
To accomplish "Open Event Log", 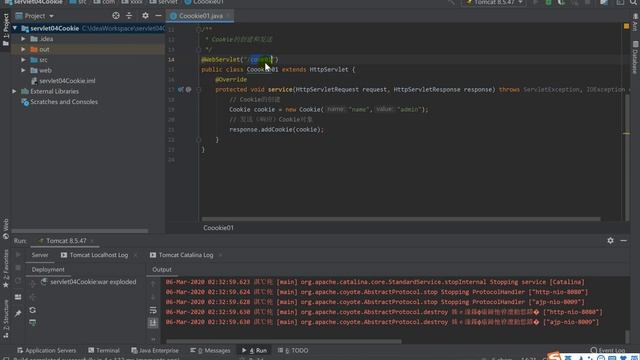I will 608,351.
